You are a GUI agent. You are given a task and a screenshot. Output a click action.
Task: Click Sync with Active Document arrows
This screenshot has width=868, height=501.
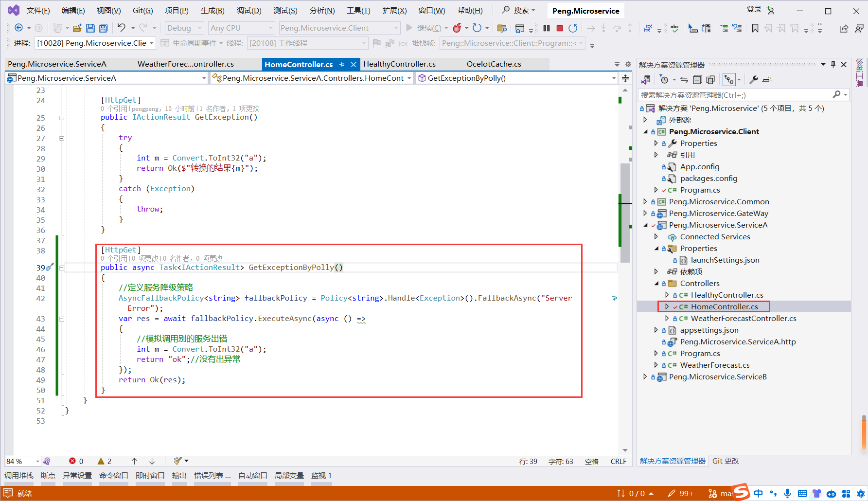[684, 79]
